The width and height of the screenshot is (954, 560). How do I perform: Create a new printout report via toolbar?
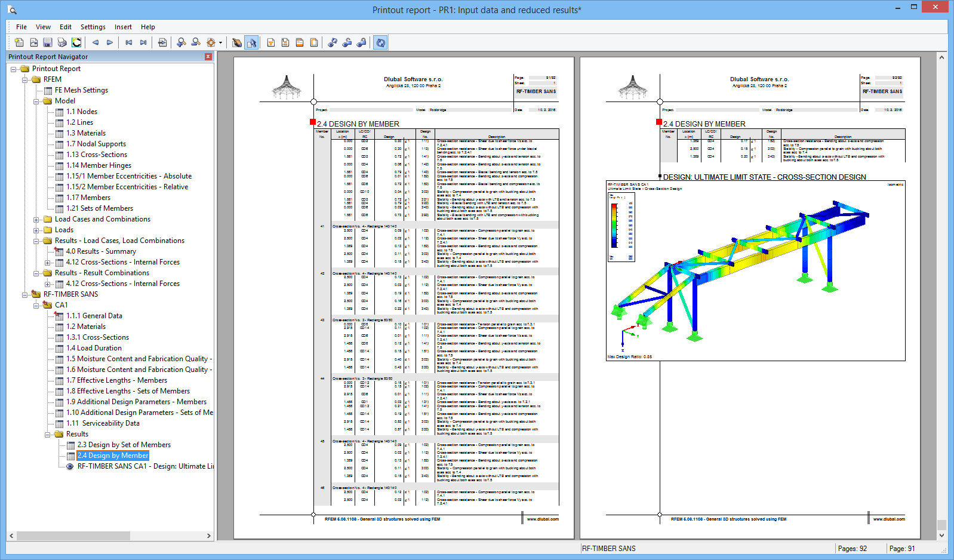pos(19,42)
